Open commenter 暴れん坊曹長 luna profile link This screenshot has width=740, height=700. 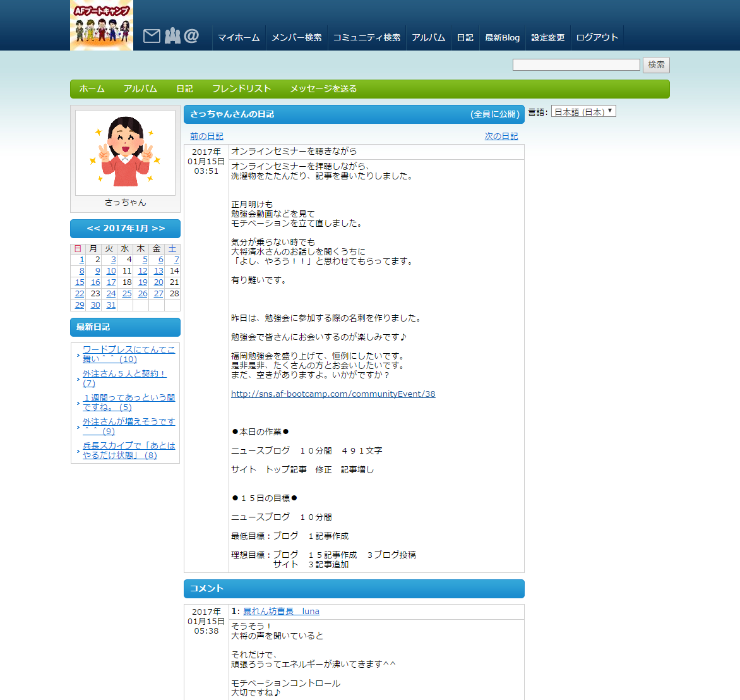(x=281, y=612)
